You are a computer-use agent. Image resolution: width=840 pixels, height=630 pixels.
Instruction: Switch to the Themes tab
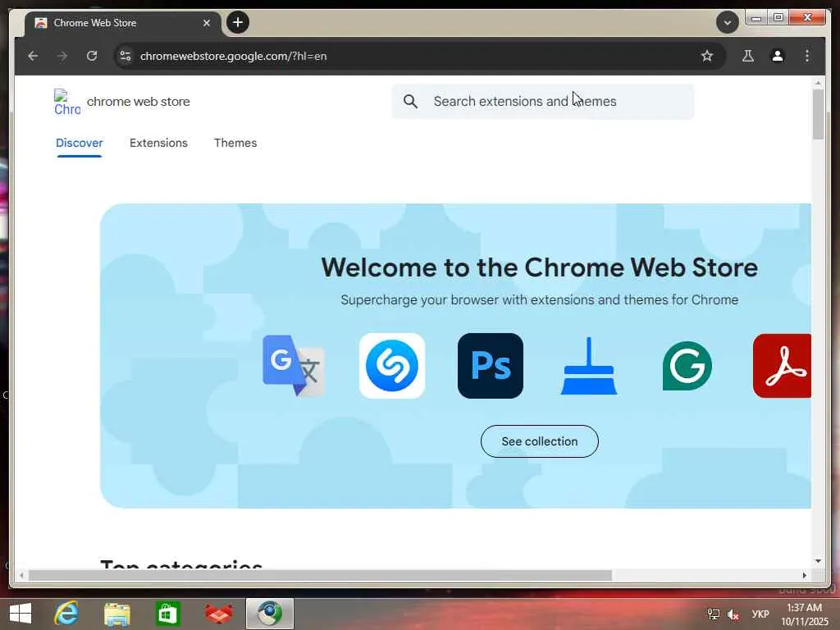[235, 143]
